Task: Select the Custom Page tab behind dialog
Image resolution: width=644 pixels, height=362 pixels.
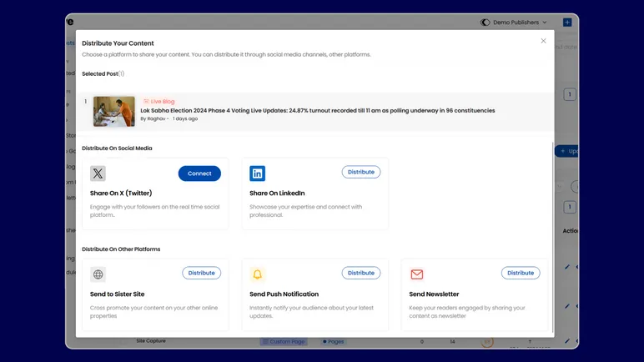Action: click(289, 341)
